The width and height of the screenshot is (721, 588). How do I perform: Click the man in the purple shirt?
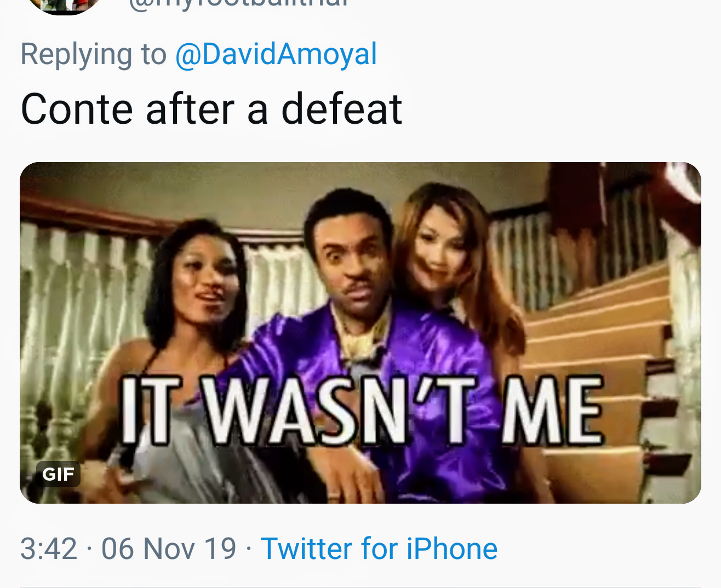pos(362,307)
